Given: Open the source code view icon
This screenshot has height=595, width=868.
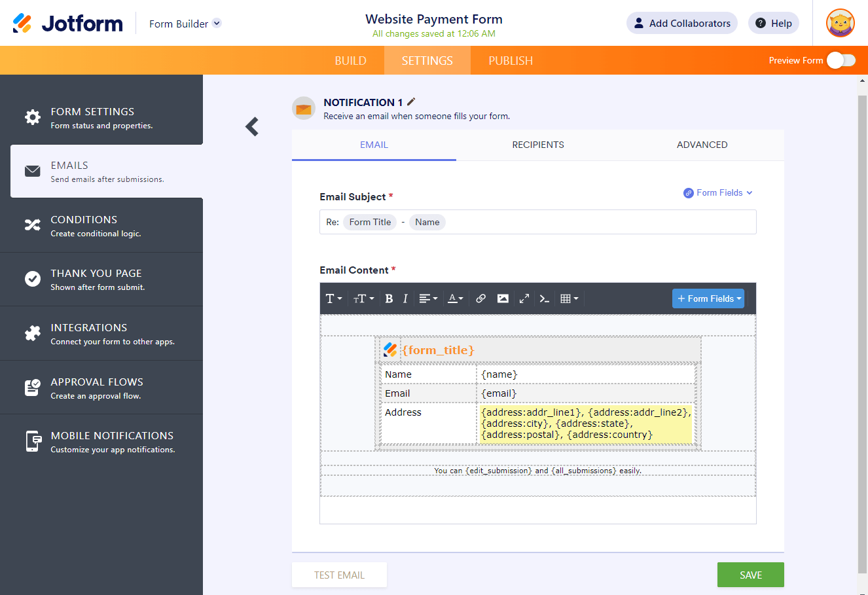Looking at the screenshot, I should pyautogui.click(x=544, y=298).
